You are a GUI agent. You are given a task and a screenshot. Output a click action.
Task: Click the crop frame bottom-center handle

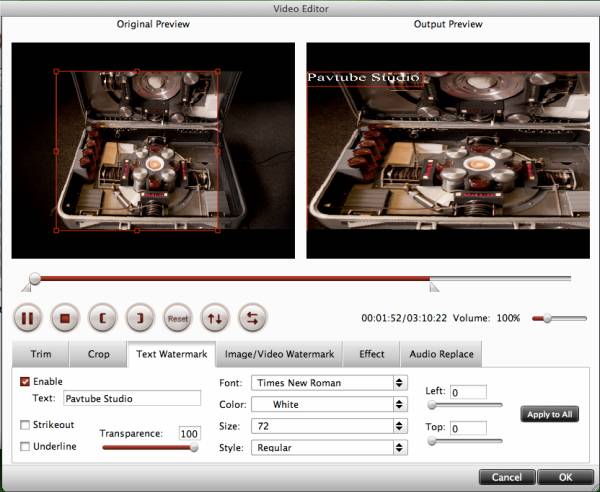(137, 230)
